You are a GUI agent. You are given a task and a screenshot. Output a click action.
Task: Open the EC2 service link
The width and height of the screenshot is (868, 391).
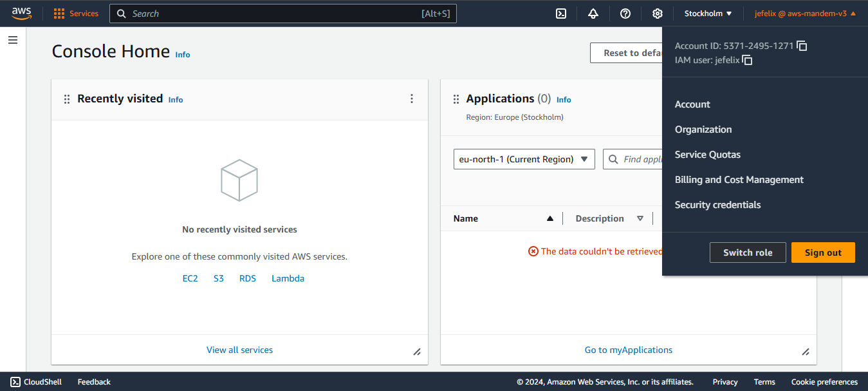click(x=190, y=278)
